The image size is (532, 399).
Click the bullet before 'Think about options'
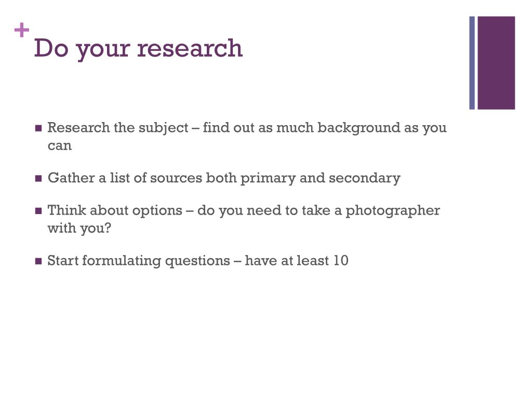coord(38,211)
